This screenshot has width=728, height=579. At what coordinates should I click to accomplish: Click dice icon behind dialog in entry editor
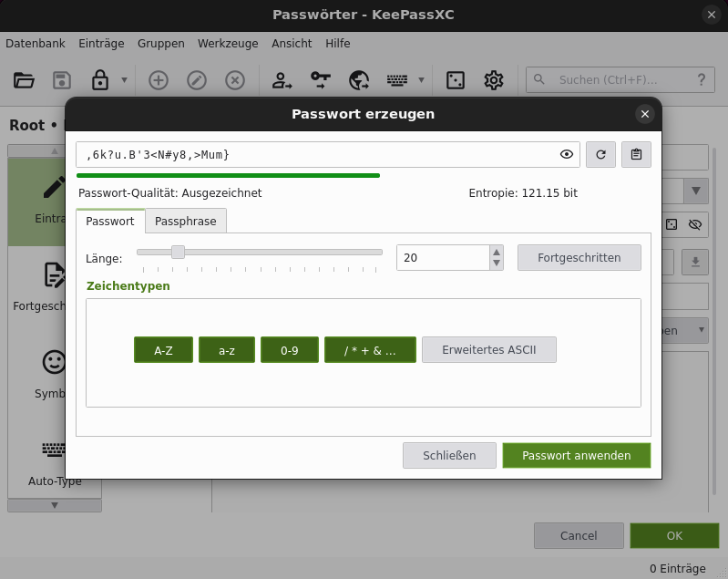coord(672,225)
